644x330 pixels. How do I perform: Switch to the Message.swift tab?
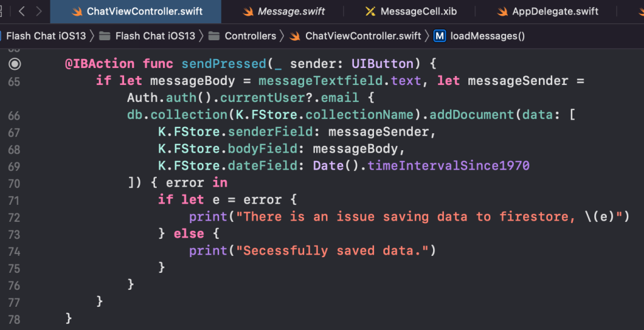[291, 12]
